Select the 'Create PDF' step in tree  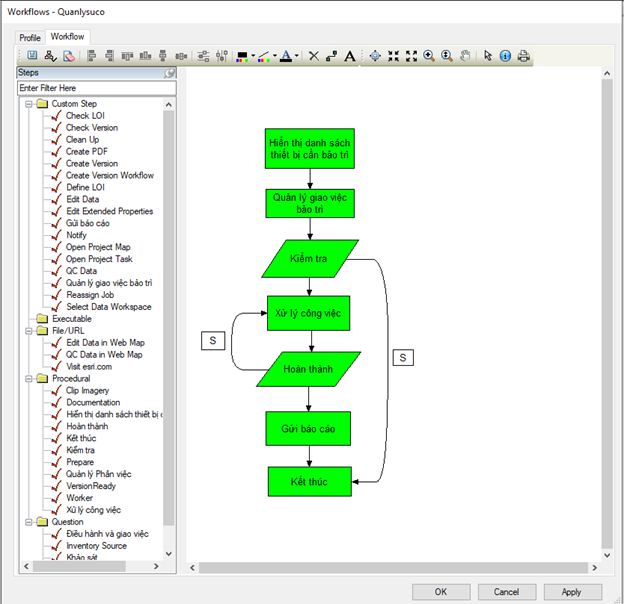(86, 152)
